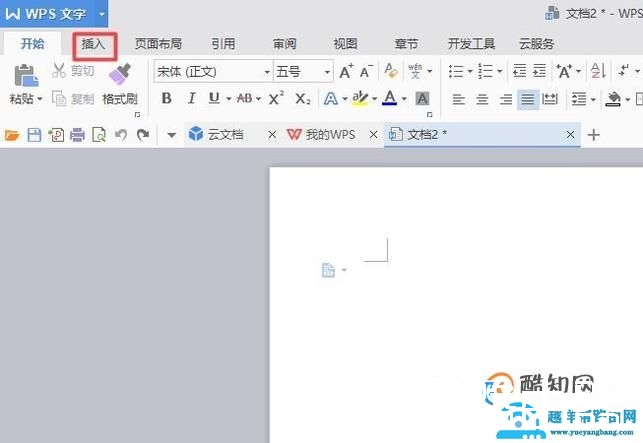The width and height of the screenshot is (643, 443).
Task: Click the shading paint bucket icon
Action: click(613, 99)
